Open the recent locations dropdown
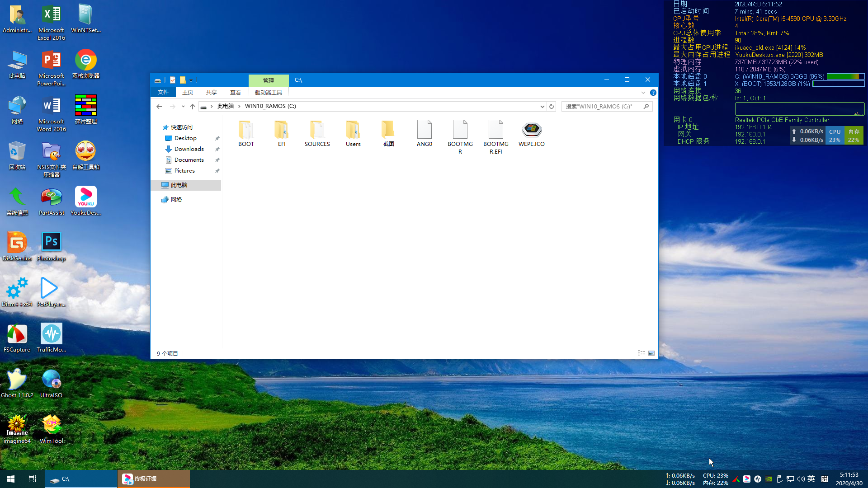 click(183, 106)
